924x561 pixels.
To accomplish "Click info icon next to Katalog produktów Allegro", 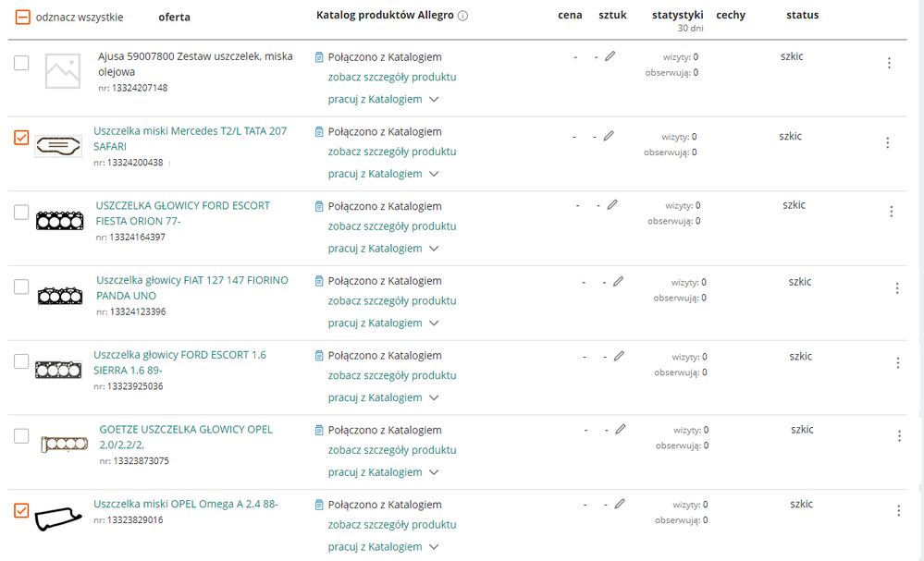I will coord(462,16).
